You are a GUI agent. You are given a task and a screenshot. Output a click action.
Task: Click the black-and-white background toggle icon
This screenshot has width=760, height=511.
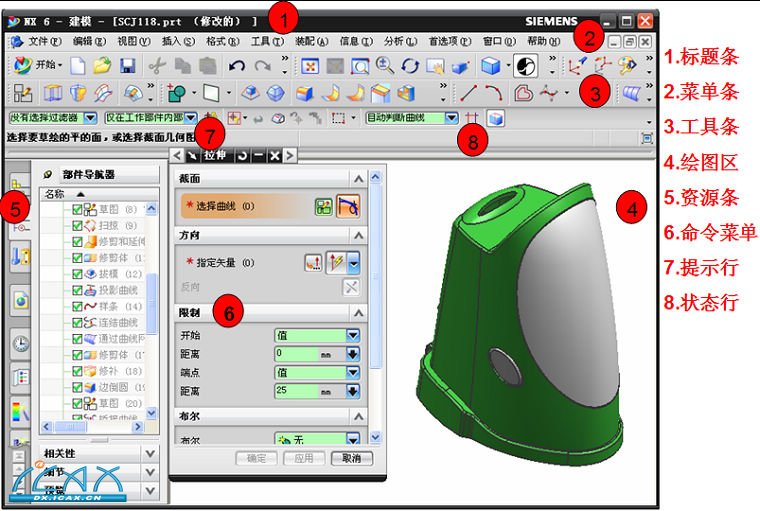(525, 65)
